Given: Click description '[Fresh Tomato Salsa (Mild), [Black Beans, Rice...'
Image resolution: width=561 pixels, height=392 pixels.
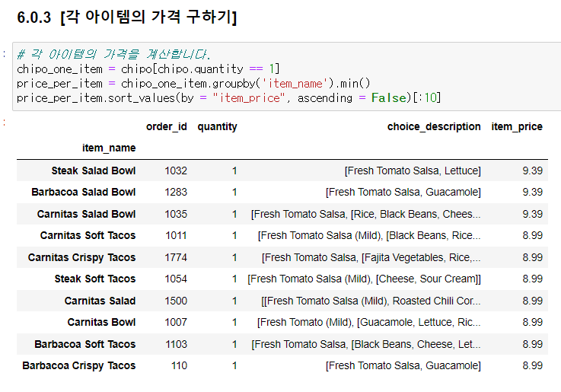Looking at the screenshot, I should click(369, 235).
